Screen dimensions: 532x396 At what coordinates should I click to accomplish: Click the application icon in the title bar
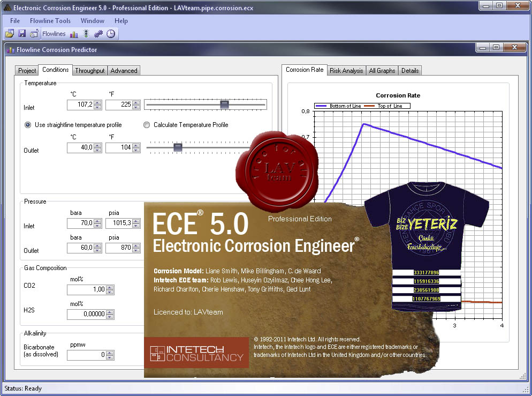(7, 8)
